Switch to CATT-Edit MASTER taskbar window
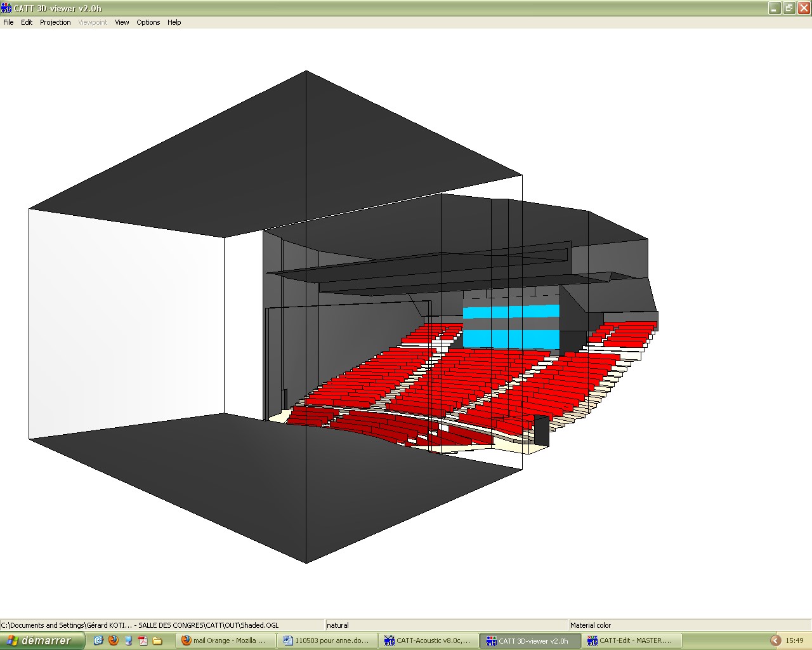The width and height of the screenshot is (812, 650). (x=631, y=640)
